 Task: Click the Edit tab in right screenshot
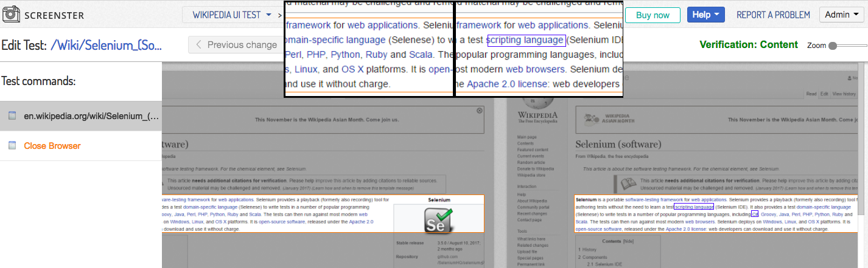824,94
